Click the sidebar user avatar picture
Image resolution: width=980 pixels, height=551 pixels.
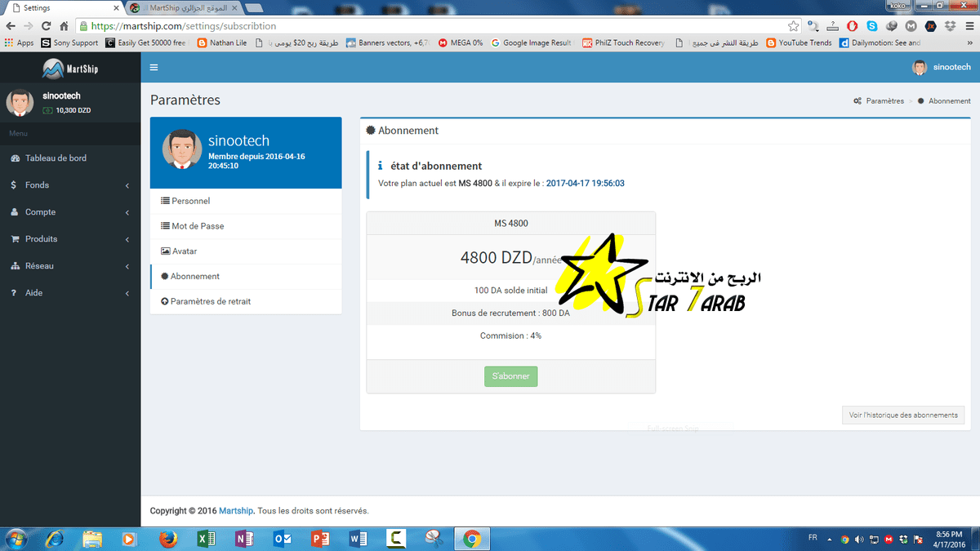pos(20,103)
